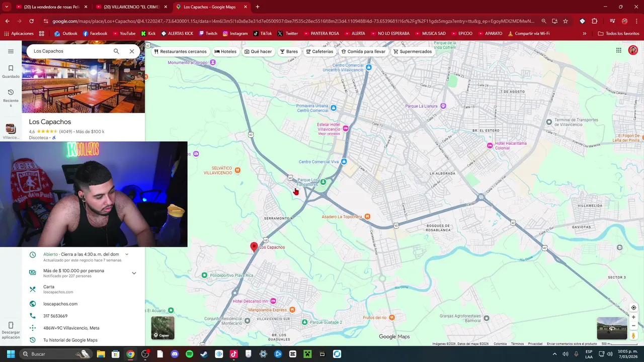This screenshot has height=362, width=644.
Task: Zoom out the map with minus button
Action: pos(633,326)
